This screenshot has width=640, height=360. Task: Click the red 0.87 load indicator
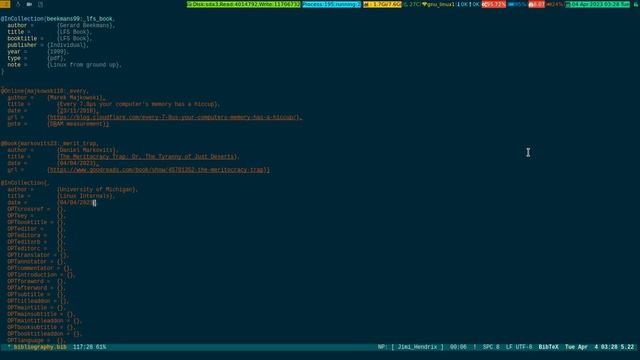point(536,4)
